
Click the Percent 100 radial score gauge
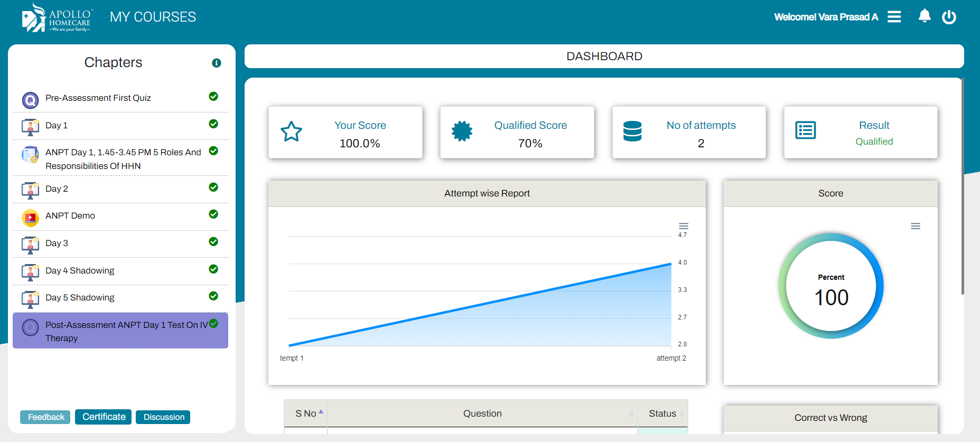[x=830, y=286]
